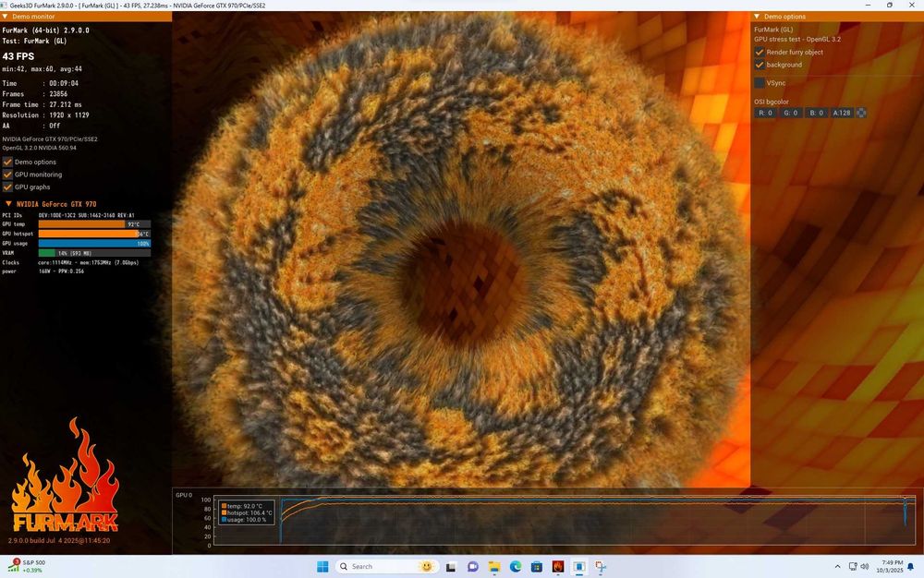Click the GPU temp bar showing 92°C
924x578 pixels.
[94, 224]
